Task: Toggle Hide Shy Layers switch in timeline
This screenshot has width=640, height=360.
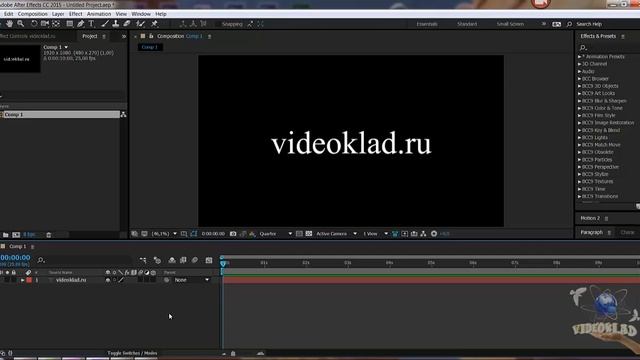Action: click(x=172, y=260)
